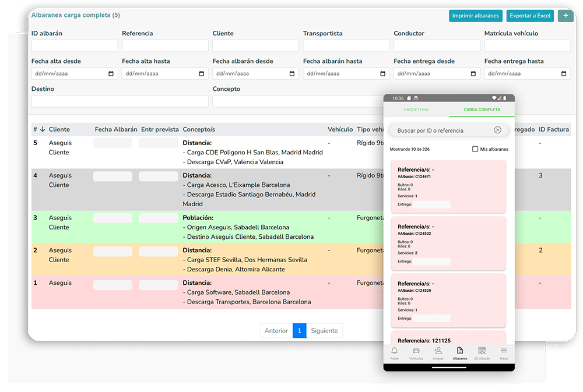Switch to the PAQUETERIA tab
Screen dimensions: 583x392
[416, 110]
